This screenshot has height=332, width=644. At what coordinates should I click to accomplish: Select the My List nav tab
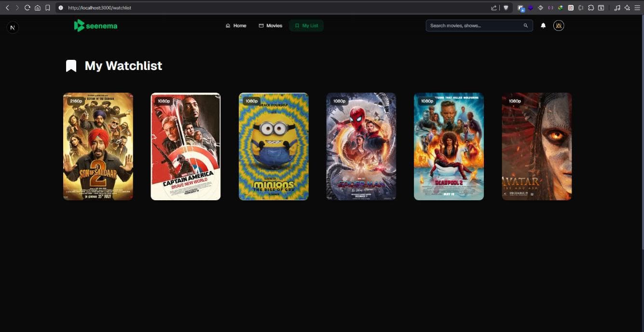point(306,26)
